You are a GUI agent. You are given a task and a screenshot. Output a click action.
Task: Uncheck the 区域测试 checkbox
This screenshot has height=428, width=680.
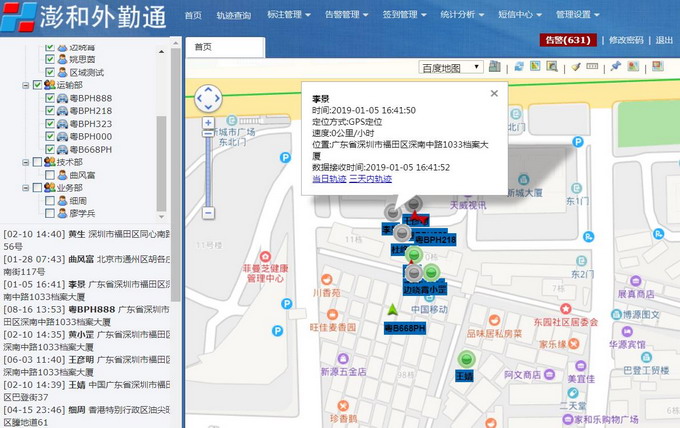click(x=50, y=72)
